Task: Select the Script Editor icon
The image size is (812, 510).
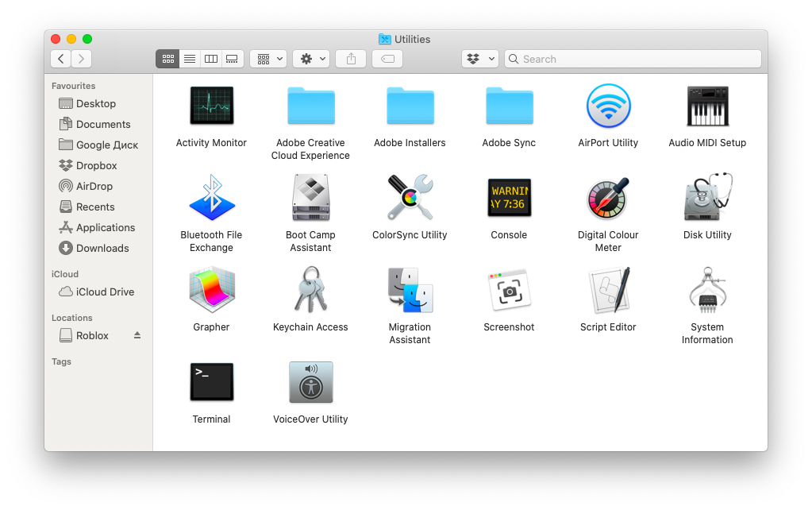Action: click(610, 290)
